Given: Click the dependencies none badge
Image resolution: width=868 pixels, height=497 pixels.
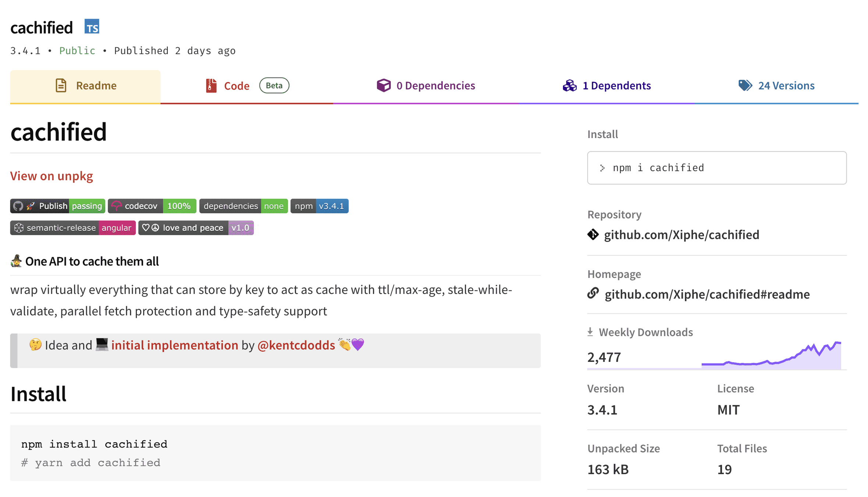Looking at the screenshot, I should [243, 206].
